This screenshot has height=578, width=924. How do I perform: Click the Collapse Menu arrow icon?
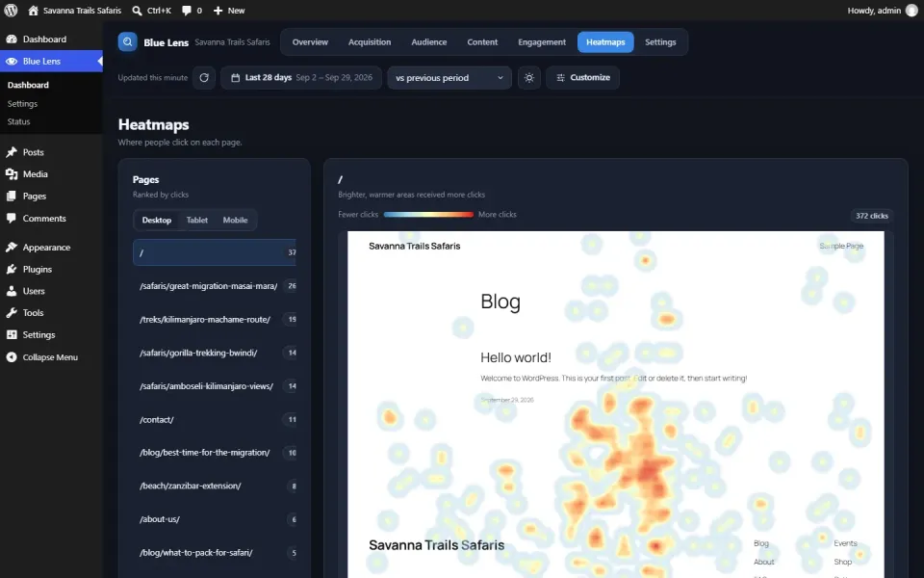pyautogui.click(x=12, y=356)
